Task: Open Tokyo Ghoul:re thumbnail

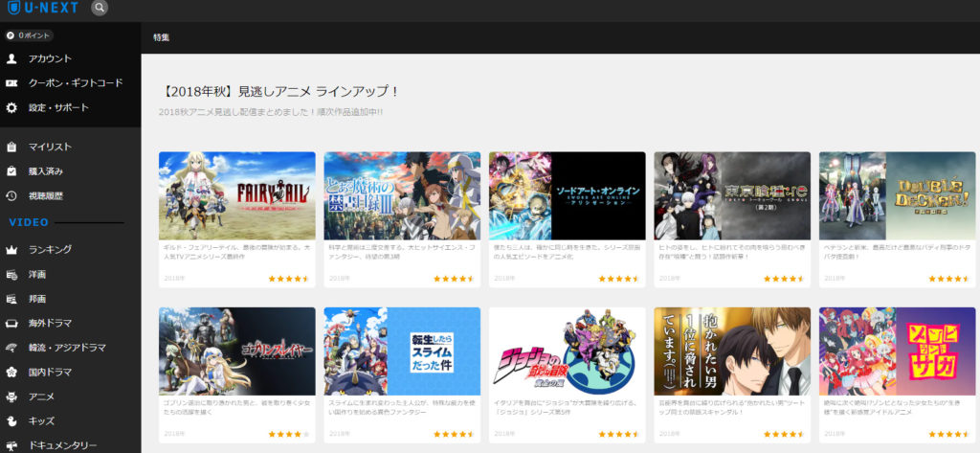Action: [732, 195]
